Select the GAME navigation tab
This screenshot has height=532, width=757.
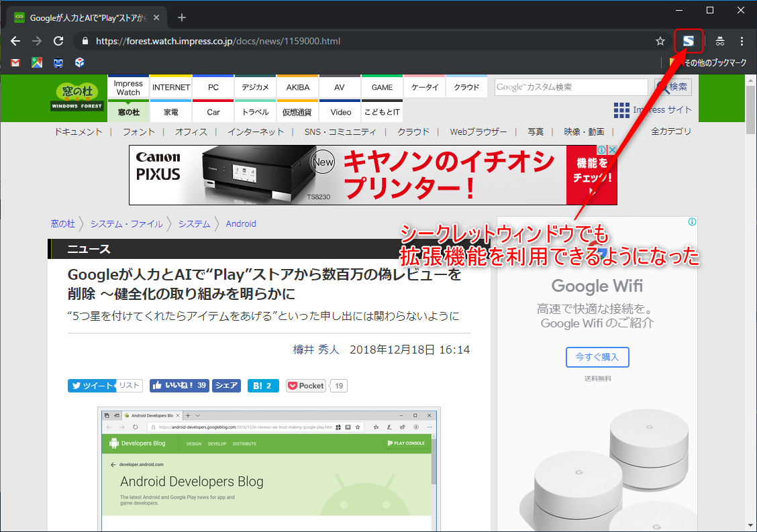381,87
